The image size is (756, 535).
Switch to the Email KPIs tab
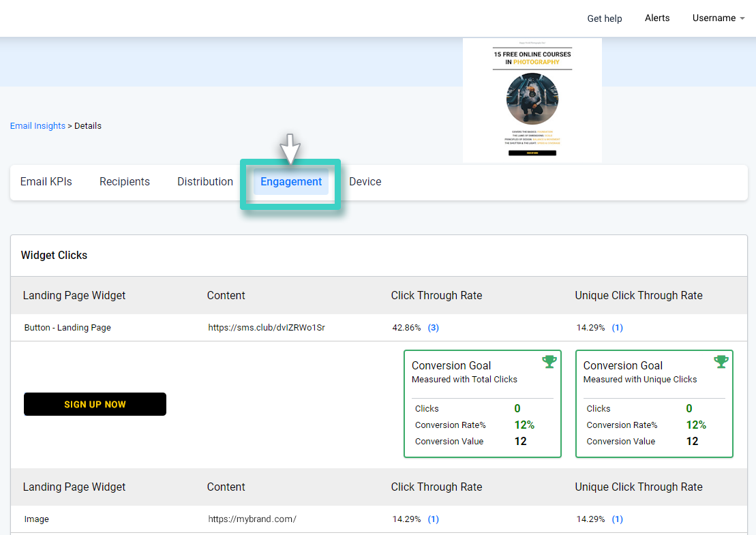pos(46,181)
